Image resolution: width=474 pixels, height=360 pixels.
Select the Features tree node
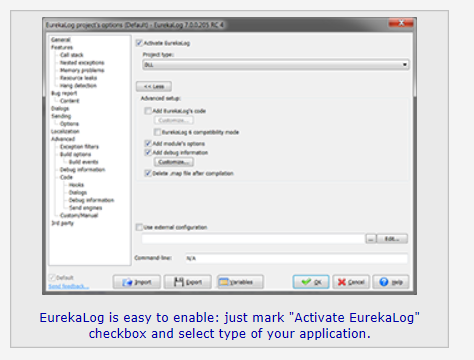pos(62,47)
